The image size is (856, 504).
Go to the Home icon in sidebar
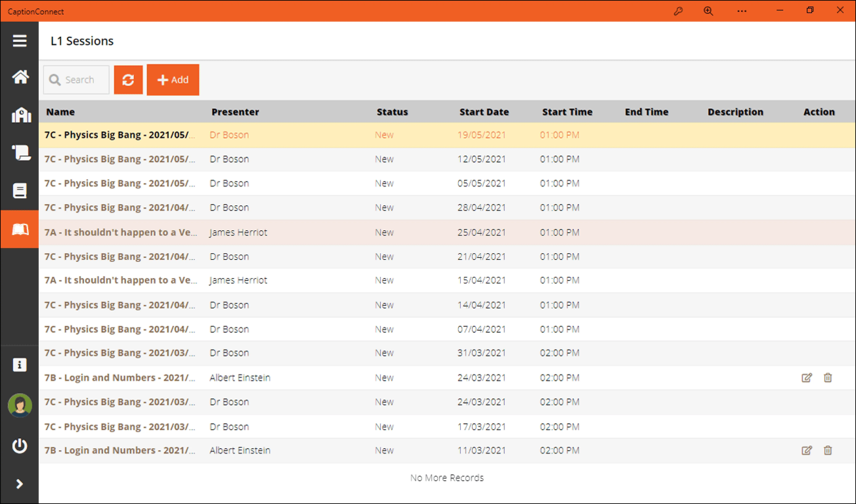pos(20,77)
